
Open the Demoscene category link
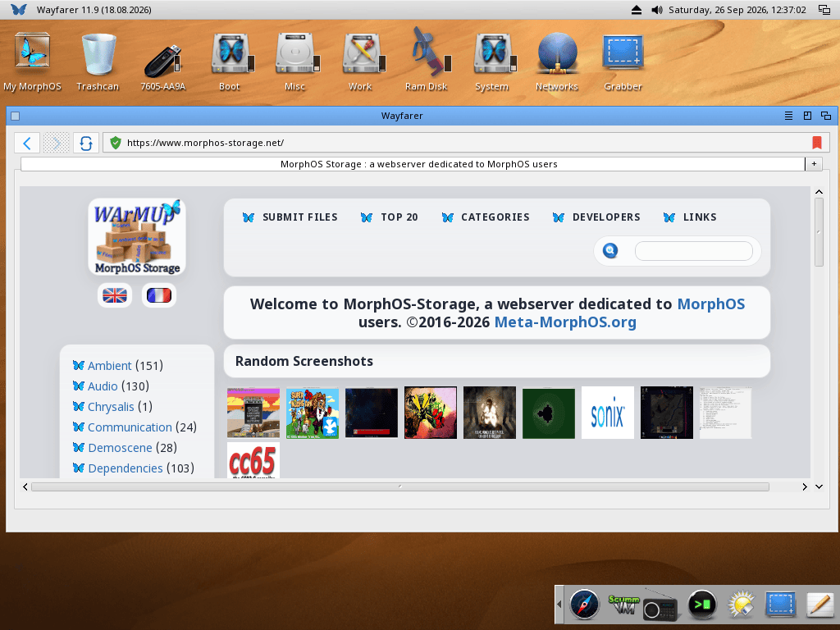point(120,448)
